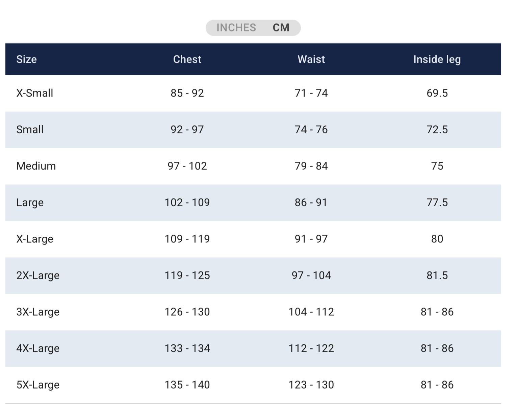This screenshot has height=420, width=516.
Task: Click the Waist column header
Action: point(311,59)
